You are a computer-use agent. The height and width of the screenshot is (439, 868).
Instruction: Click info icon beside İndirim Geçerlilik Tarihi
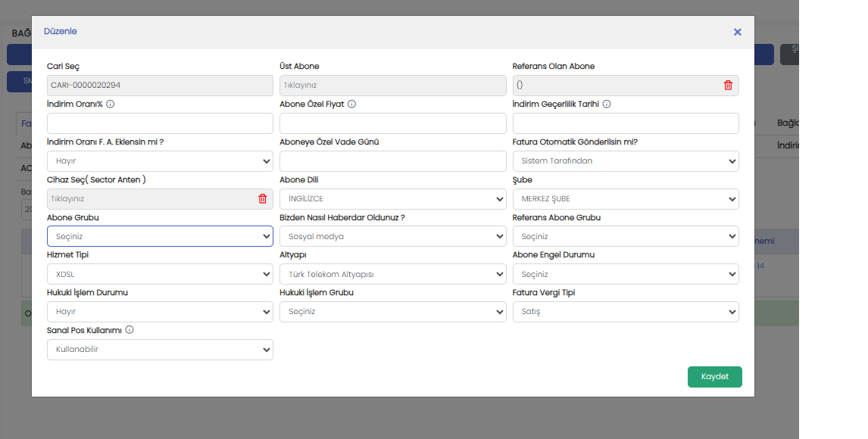click(607, 104)
